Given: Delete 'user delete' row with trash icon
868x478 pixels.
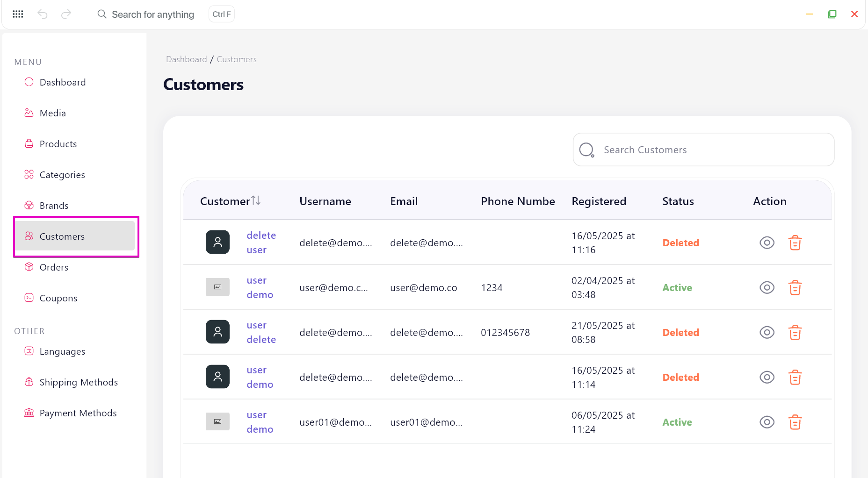Looking at the screenshot, I should 795,332.
